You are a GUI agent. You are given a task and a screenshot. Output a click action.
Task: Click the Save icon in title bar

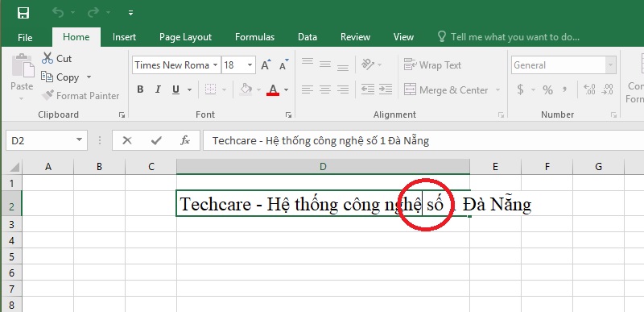23,13
